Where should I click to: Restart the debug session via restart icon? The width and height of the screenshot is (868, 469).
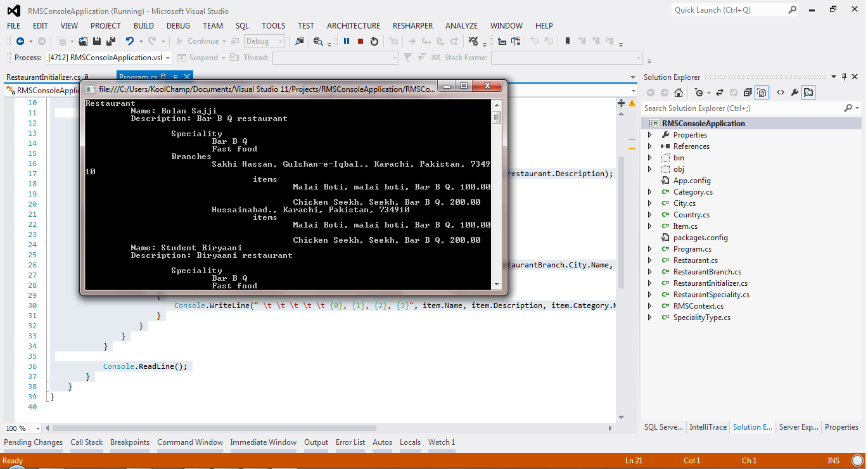(374, 41)
